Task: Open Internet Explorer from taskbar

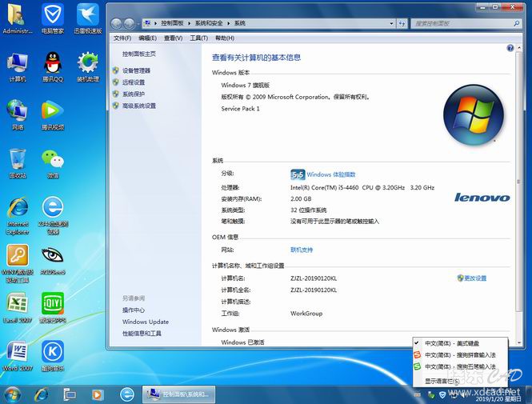Action: click(x=41, y=394)
